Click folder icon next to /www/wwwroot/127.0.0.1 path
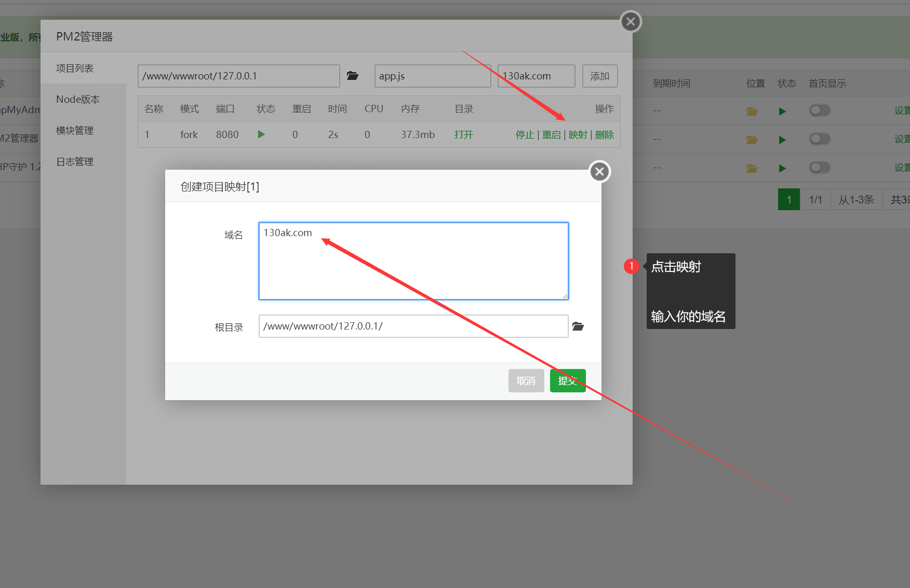 (353, 76)
